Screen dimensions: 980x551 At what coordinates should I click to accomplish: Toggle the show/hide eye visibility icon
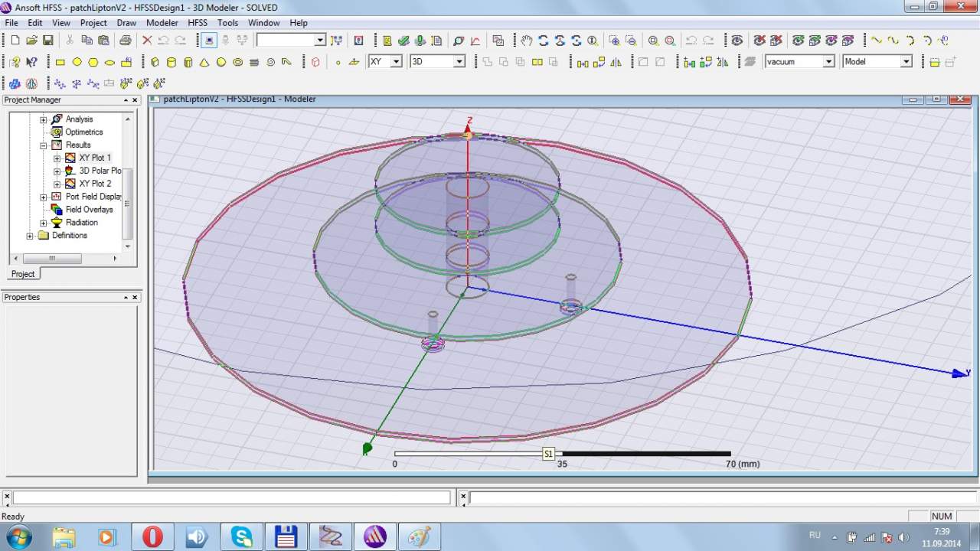[x=737, y=41]
